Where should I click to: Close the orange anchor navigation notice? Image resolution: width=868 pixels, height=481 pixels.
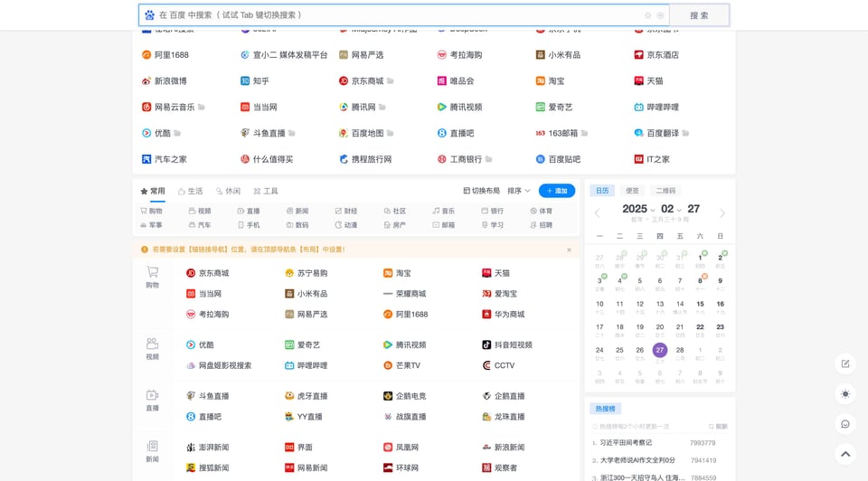569,250
